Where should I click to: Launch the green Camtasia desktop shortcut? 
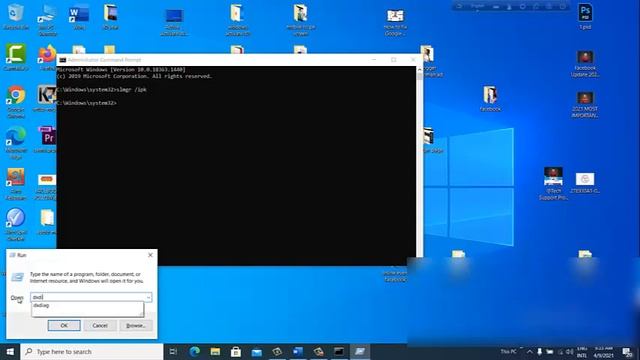16,57
